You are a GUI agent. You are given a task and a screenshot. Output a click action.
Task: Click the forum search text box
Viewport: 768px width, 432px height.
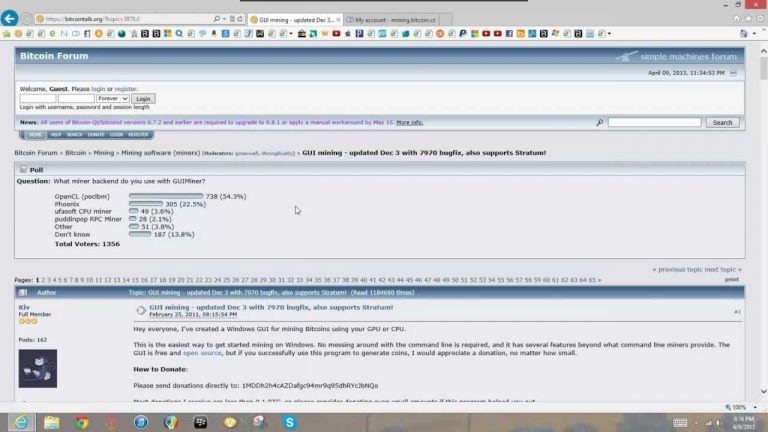coord(654,122)
